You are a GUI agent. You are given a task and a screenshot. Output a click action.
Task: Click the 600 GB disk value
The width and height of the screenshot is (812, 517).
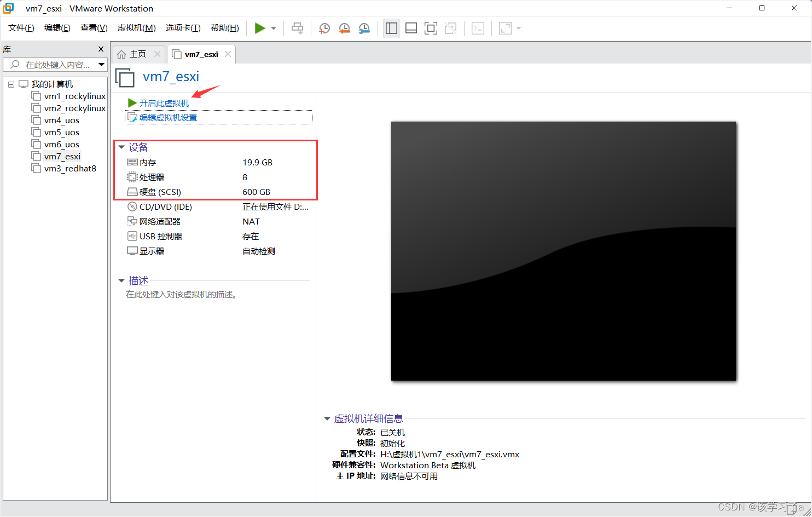(256, 192)
